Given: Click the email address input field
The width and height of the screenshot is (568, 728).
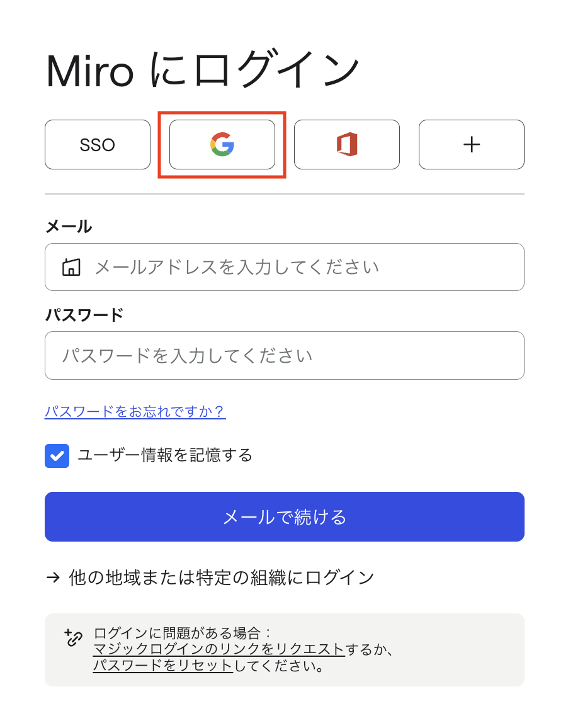Looking at the screenshot, I should tap(284, 266).
